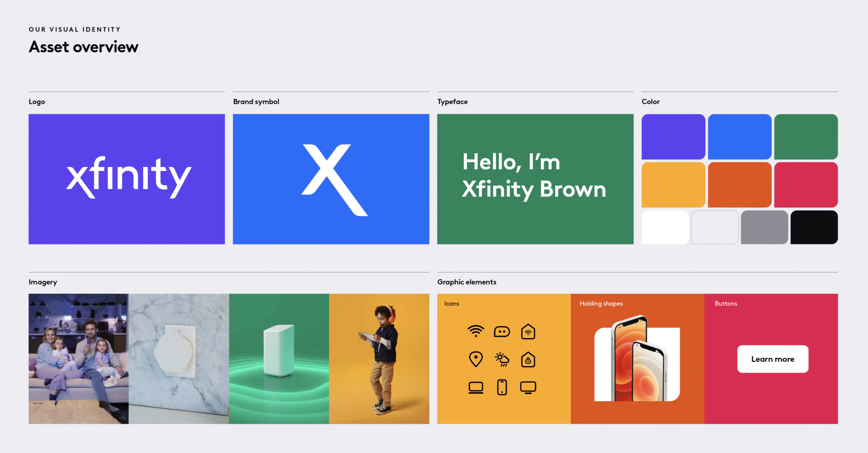
Task: Click the 'Icons' panel label
Action: [451, 304]
